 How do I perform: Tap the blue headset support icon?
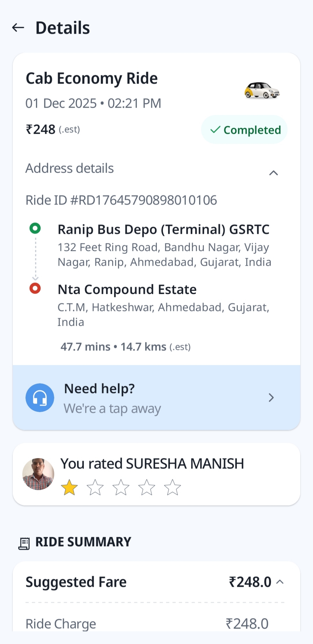click(40, 398)
